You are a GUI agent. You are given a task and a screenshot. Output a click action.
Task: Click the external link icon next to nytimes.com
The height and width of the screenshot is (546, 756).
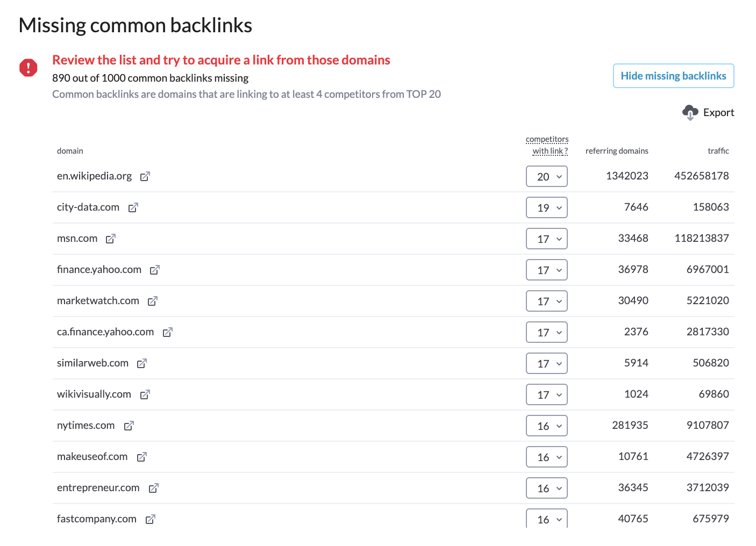[x=129, y=426]
